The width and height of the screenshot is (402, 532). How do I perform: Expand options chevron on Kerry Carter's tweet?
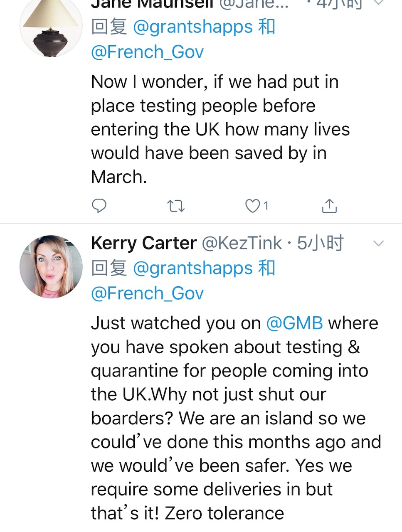pyautogui.click(x=378, y=244)
